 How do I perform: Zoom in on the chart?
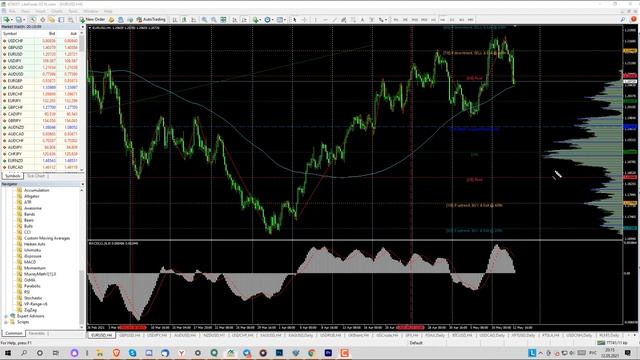[204, 19]
